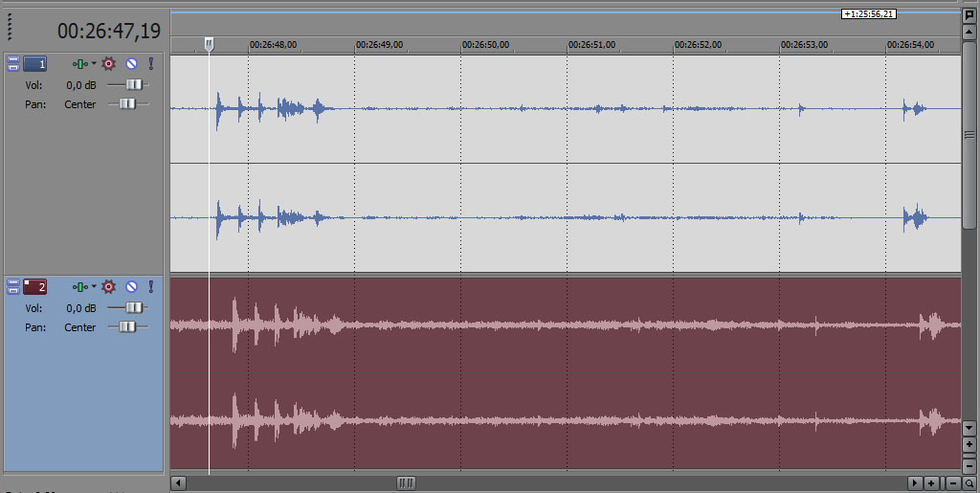Minimize track 1 height

tap(13, 59)
